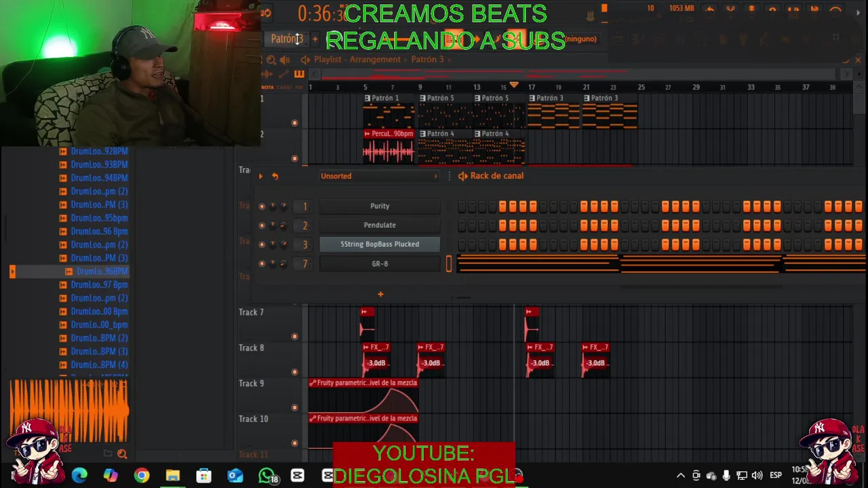Open Unsorted channel filter dropdown
The image size is (868, 488).
coord(380,176)
